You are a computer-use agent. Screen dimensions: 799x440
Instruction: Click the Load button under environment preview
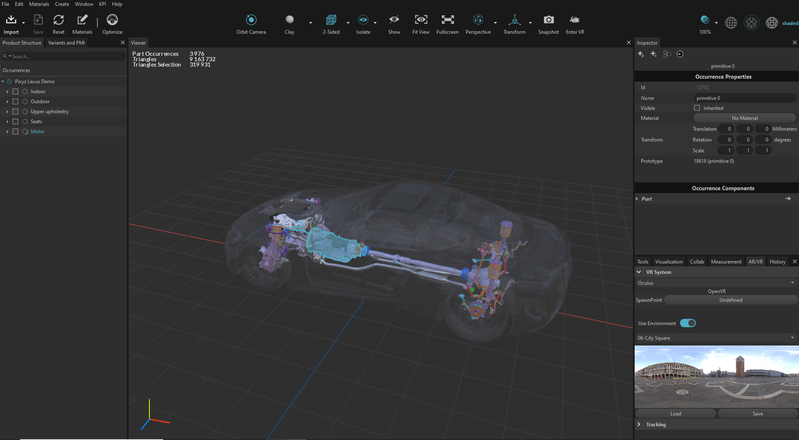click(675, 413)
